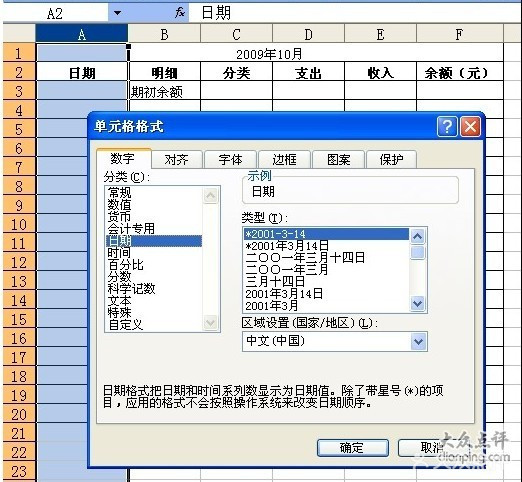
Task: Click category list scroll down arrow
Action: [211, 323]
